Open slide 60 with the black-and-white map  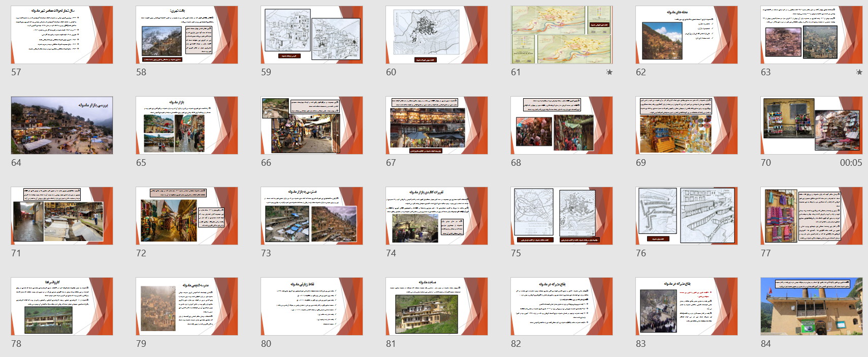(437, 35)
